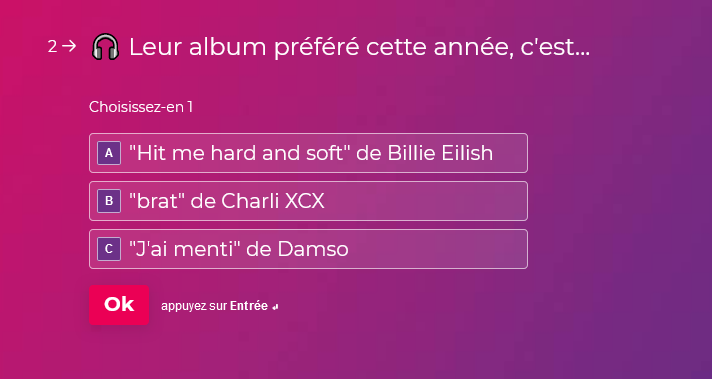Click the "appuyez sur Entrée" hint text

(214, 306)
